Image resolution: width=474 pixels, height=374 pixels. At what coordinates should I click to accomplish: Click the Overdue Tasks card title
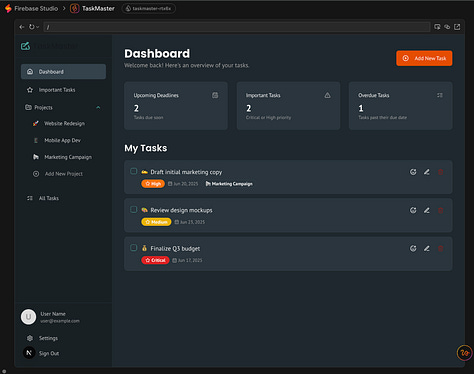tap(374, 95)
